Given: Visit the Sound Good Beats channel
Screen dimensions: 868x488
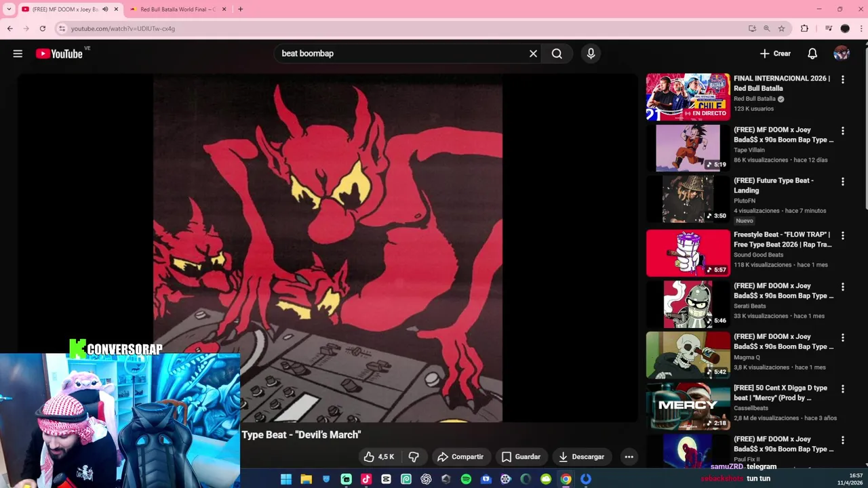Looking at the screenshot, I should click(758, 255).
